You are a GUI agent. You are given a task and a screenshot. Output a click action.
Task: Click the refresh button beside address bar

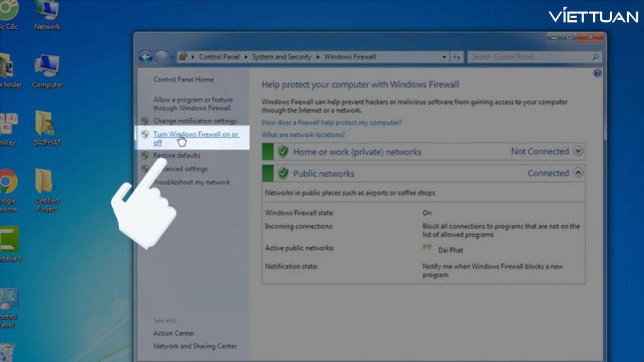(456, 57)
